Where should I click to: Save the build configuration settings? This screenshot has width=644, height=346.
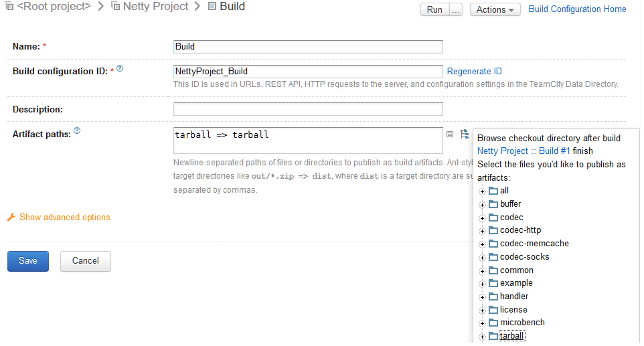[28, 261]
